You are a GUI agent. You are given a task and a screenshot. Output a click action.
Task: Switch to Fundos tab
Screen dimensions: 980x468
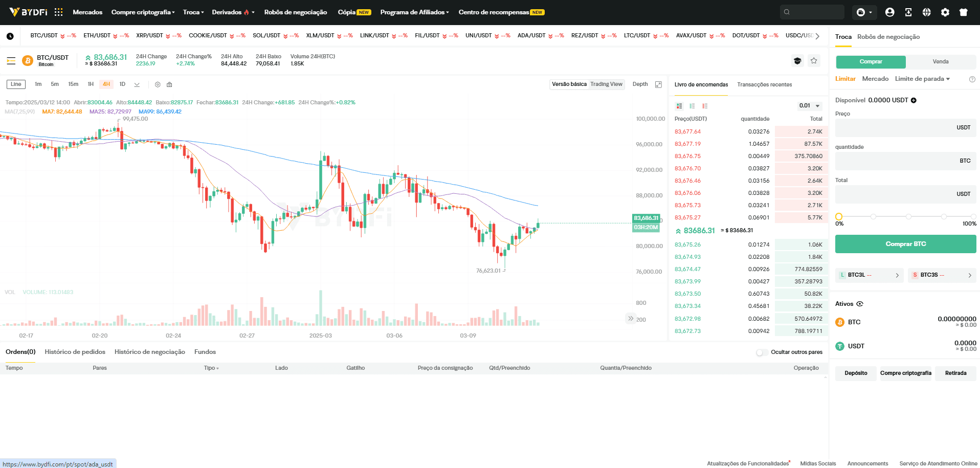tap(205, 352)
